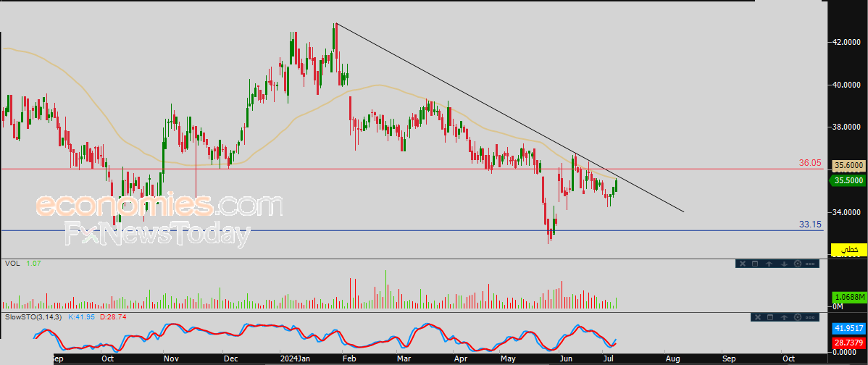Move the VOL panel down
The width and height of the screenshot is (868, 365).
pyautogui.click(x=784, y=264)
